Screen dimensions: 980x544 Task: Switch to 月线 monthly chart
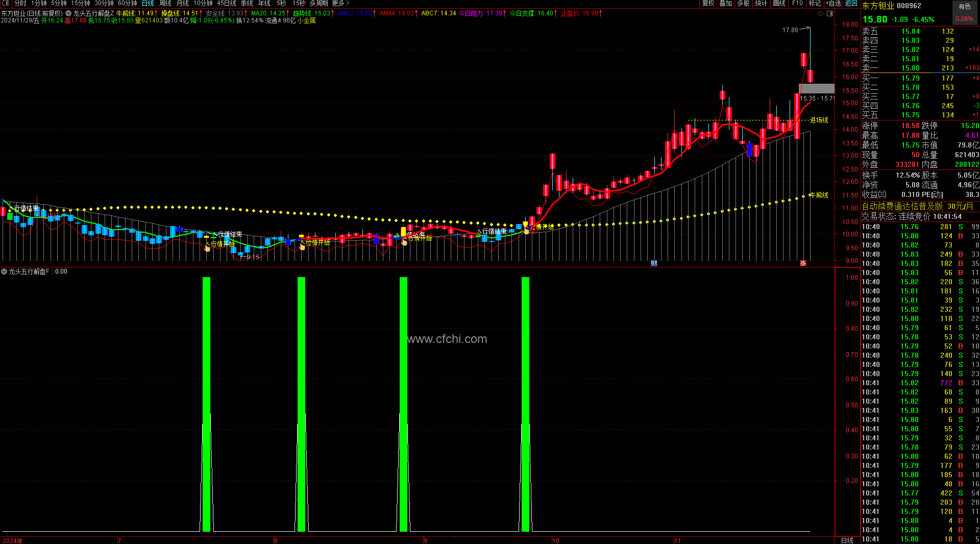coord(183,4)
